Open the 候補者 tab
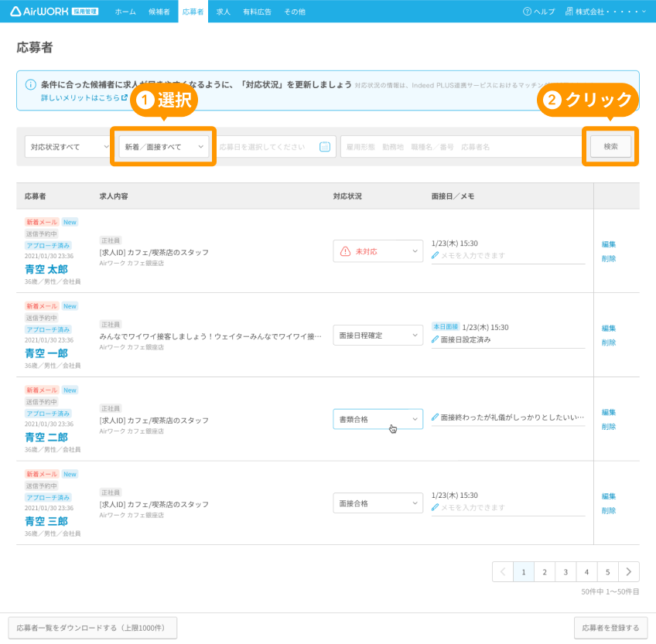This screenshot has width=656, height=644. point(159,12)
